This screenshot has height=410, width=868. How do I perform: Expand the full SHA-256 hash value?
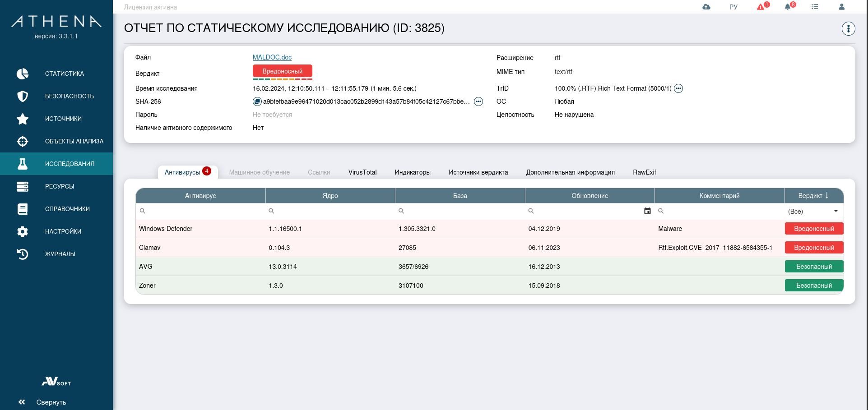[478, 101]
